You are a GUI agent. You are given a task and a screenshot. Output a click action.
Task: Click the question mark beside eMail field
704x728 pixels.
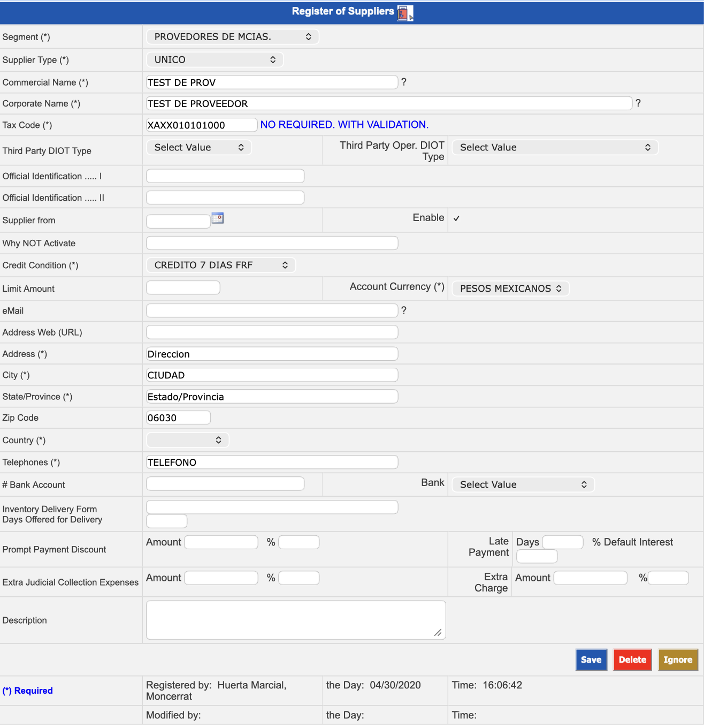tap(404, 310)
